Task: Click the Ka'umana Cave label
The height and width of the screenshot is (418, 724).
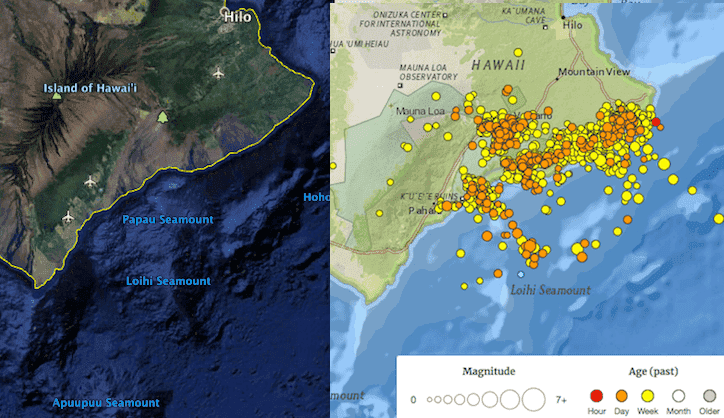Action: coord(524,16)
